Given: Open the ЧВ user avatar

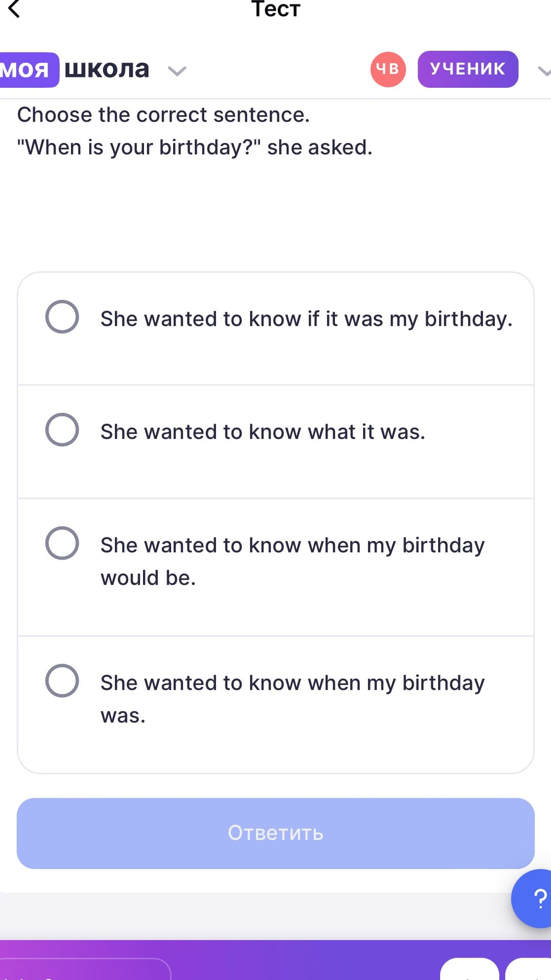Looking at the screenshot, I should coord(388,69).
